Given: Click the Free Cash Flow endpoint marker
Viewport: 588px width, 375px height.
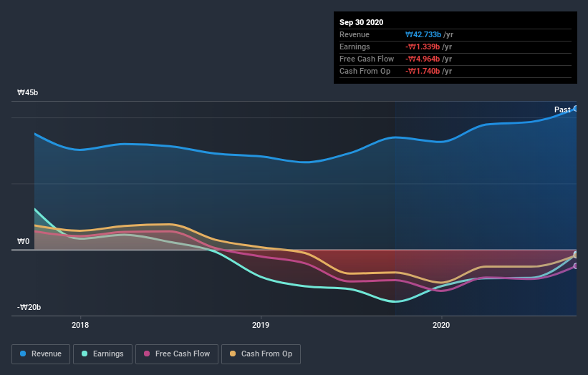Looking at the screenshot, I should 576,266.
